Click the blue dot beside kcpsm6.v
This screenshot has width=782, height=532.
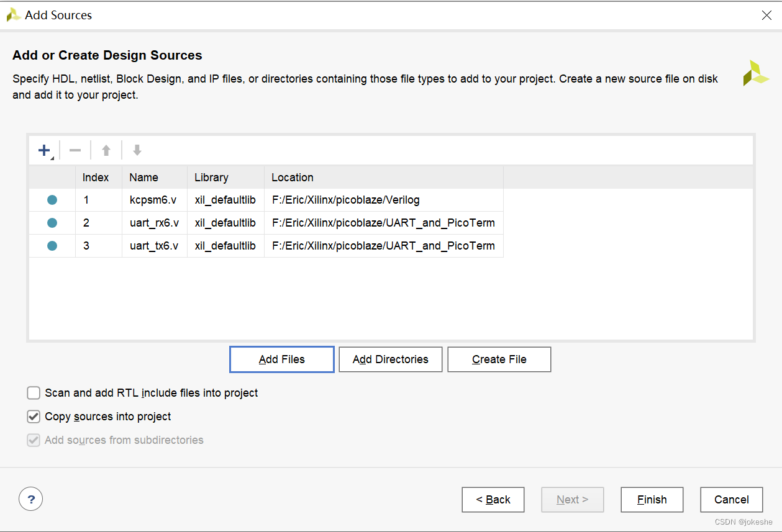pos(52,200)
